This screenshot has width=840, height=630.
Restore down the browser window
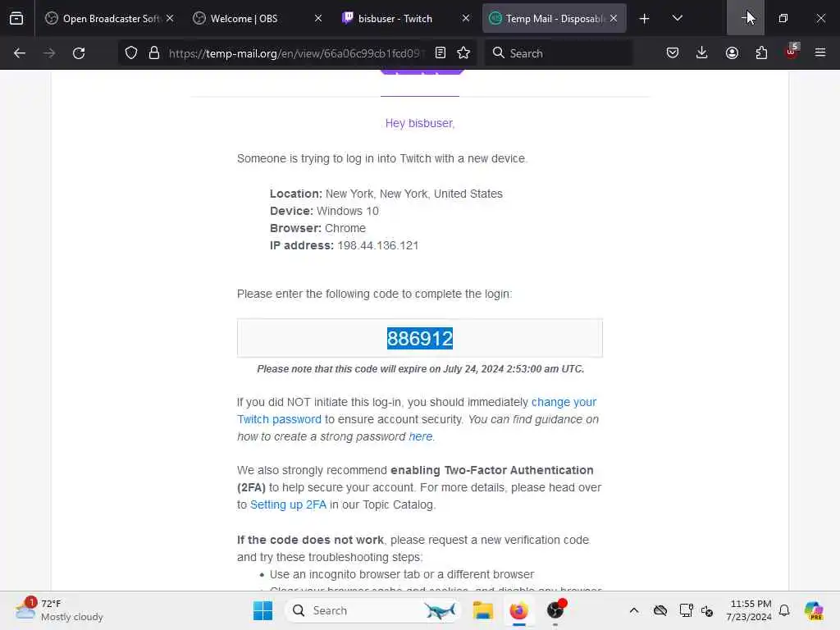(x=783, y=18)
